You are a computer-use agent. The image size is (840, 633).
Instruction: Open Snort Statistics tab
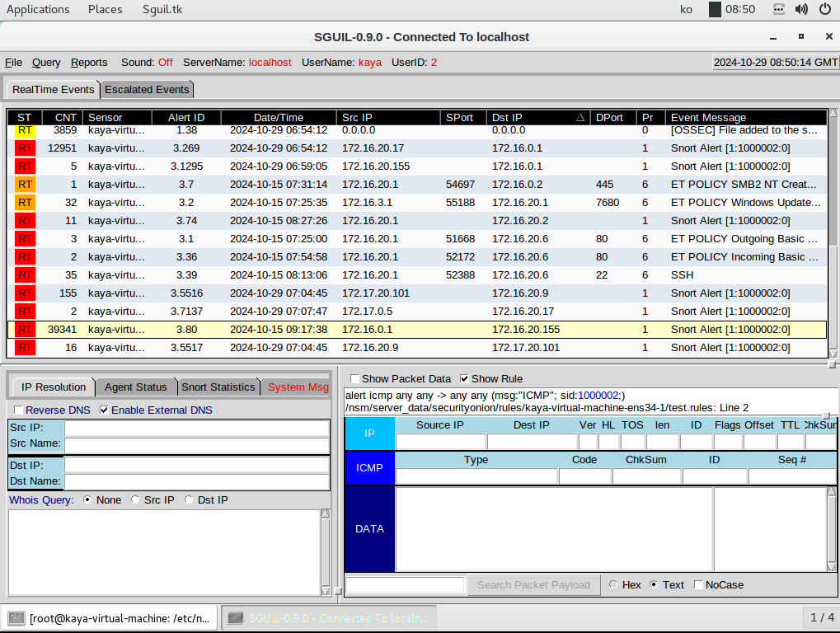tap(218, 387)
